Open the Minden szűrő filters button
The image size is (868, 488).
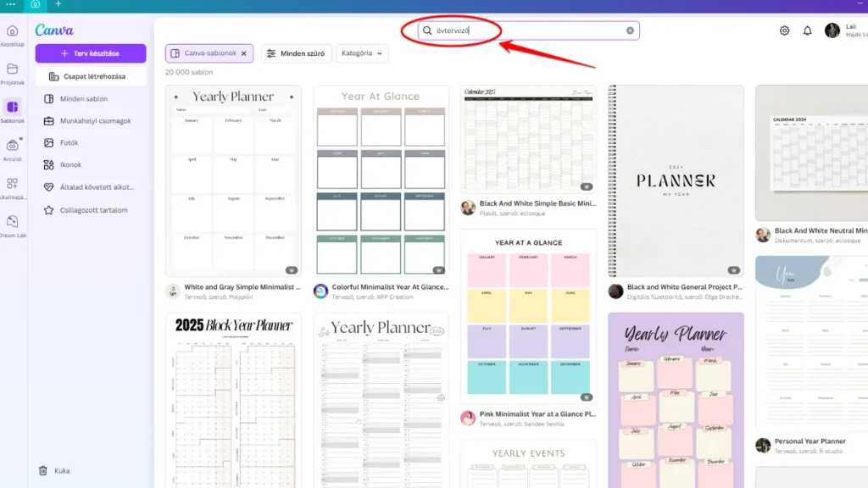coord(296,53)
